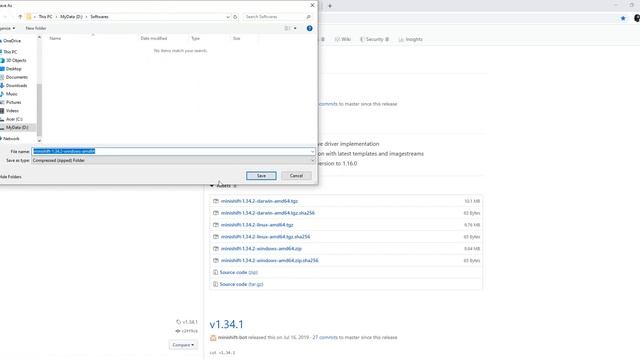640x360 pixels.
Task: Click the navigation pane scroll-down arrow
Action: (39, 141)
